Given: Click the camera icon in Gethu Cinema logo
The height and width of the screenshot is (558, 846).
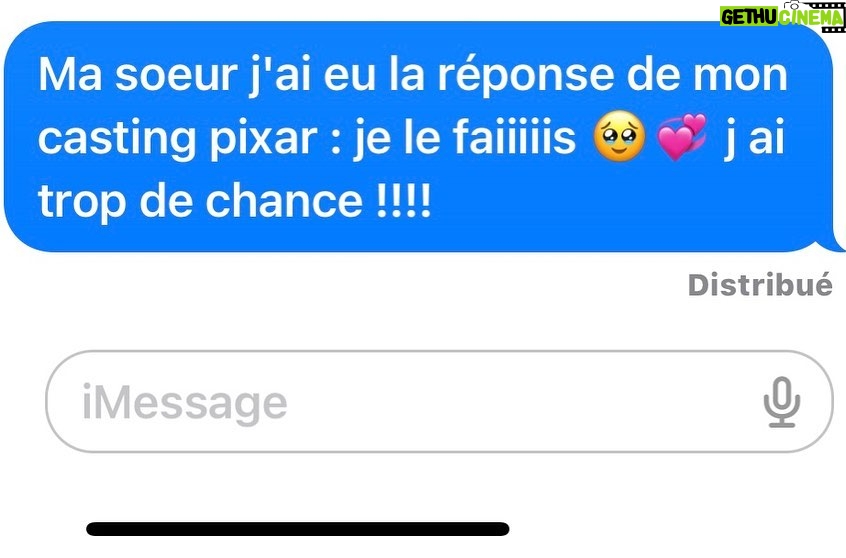Looking at the screenshot, I should coord(792,6).
